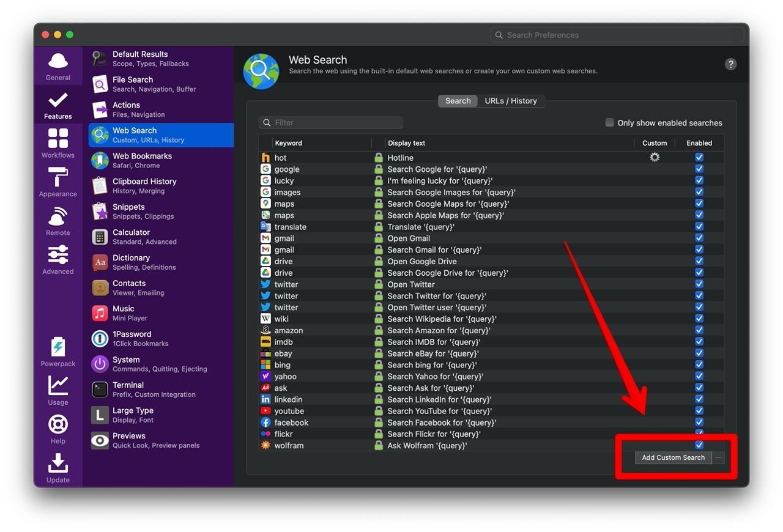The height and width of the screenshot is (532, 783).
Task: Disable the hot Hotline search checkbox
Action: pyautogui.click(x=699, y=158)
